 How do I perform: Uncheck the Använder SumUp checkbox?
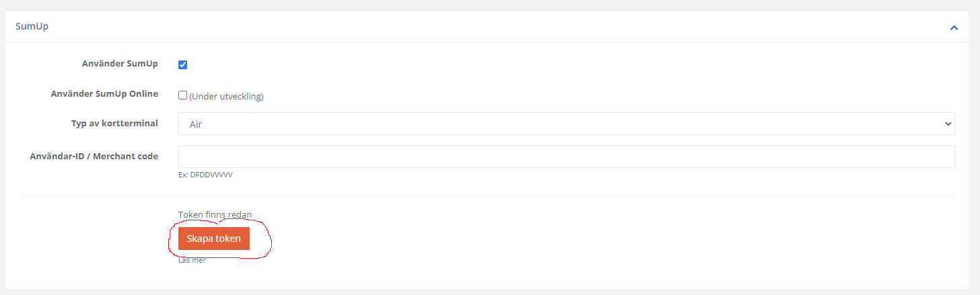pos(182,65)
